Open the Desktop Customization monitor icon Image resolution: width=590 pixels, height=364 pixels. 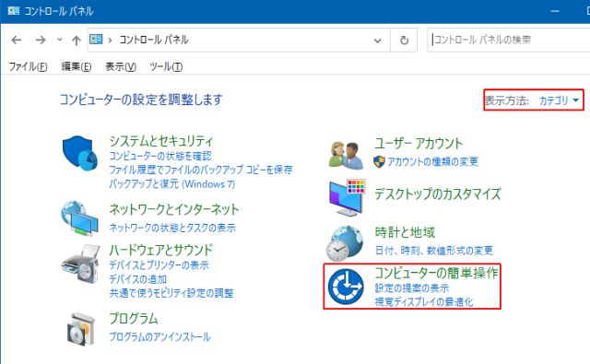click(x=347, y=198)
